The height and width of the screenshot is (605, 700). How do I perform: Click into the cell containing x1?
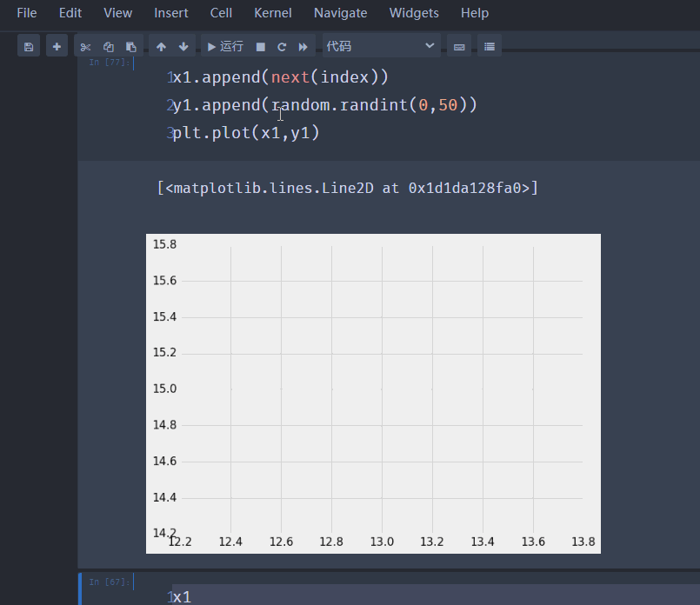pyautogui.click(x=436, y=596)
